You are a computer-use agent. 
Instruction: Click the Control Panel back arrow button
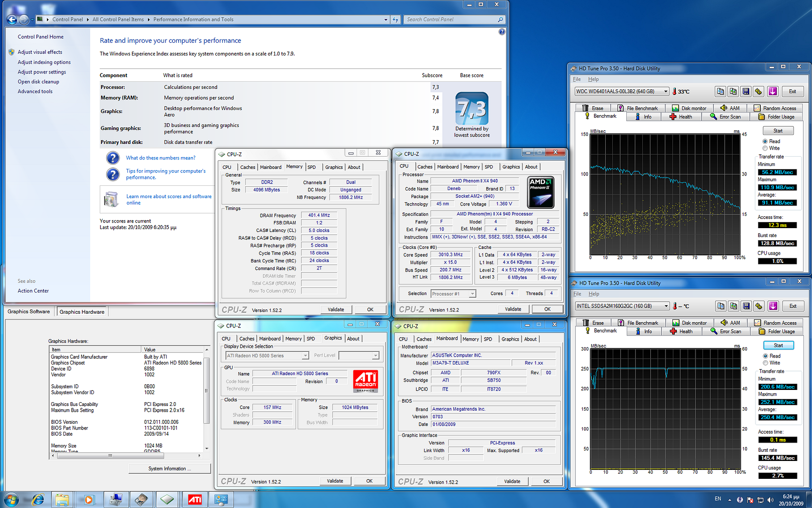coord(12,19)
